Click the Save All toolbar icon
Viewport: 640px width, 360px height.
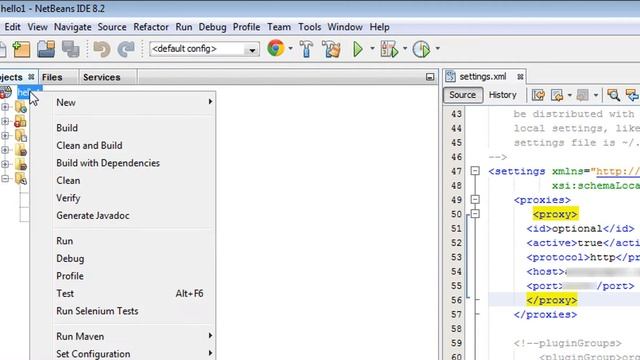(71, 49)
